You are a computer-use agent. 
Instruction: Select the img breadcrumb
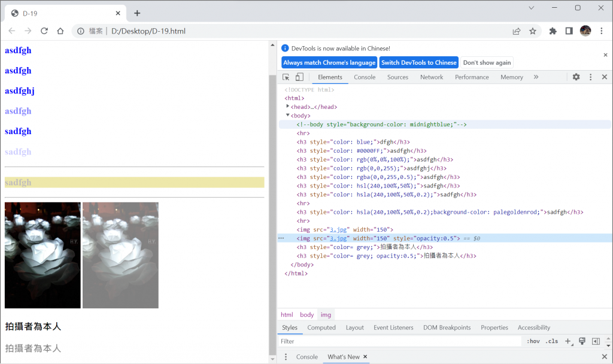326,315
